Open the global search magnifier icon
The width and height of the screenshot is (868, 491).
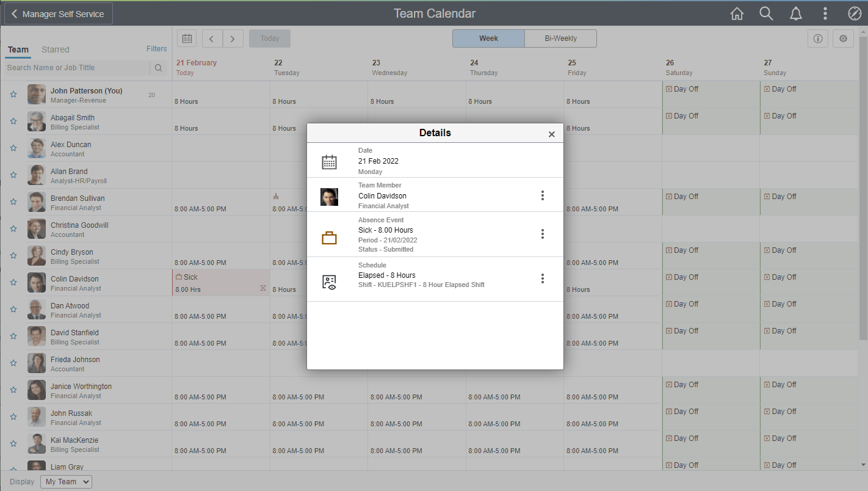(766, 13)
